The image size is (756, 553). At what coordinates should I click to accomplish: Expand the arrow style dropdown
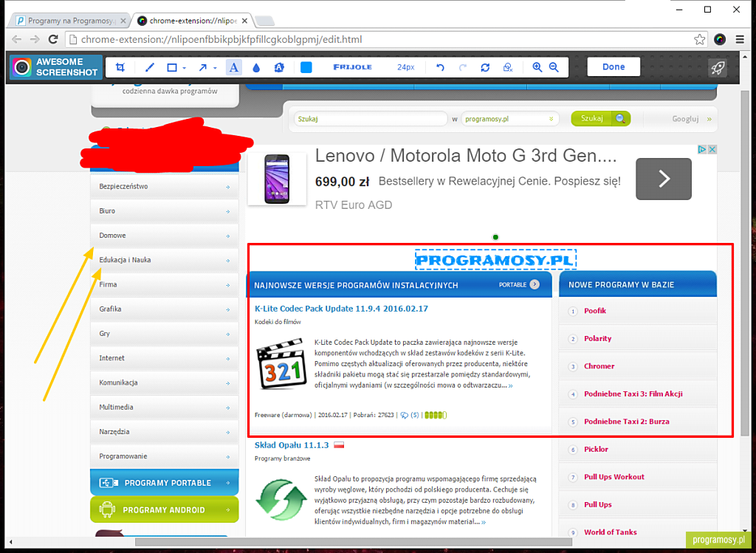(x=215, y=68)
